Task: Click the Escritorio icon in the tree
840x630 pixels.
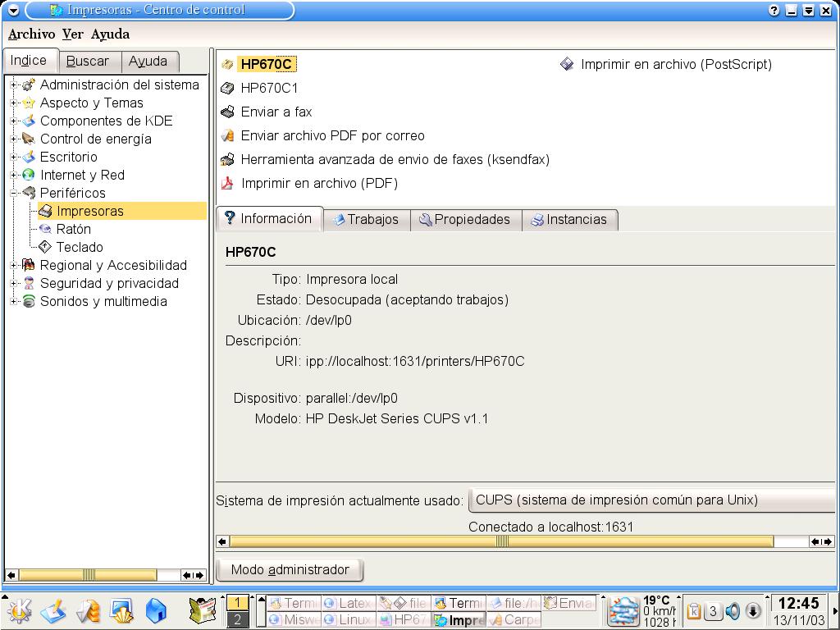Action: pos(29,157)
